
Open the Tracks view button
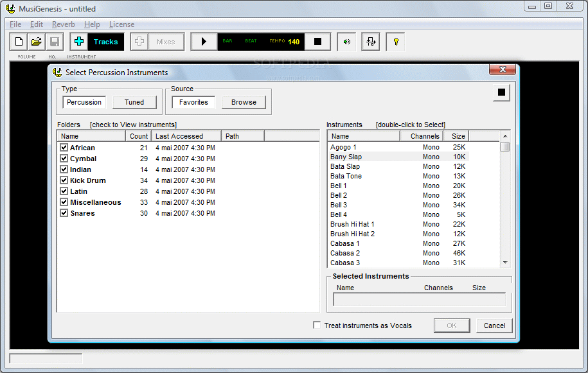pyautogui.click(x=106, y=42)
